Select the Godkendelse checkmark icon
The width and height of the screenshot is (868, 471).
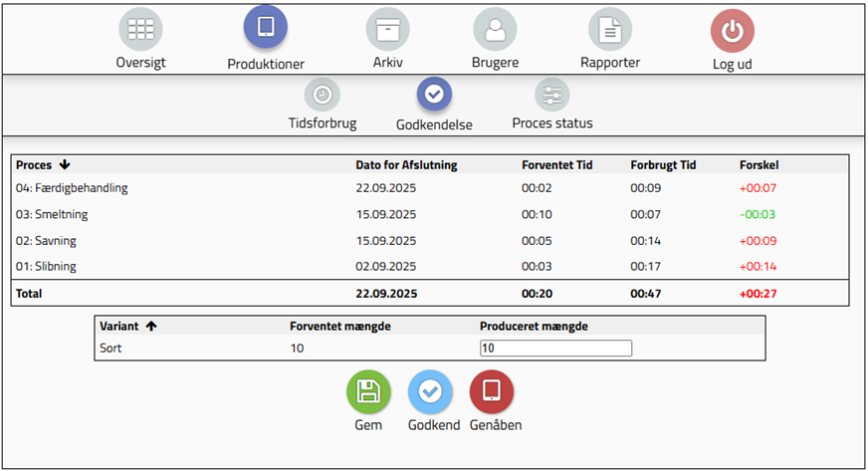[434, 95]
